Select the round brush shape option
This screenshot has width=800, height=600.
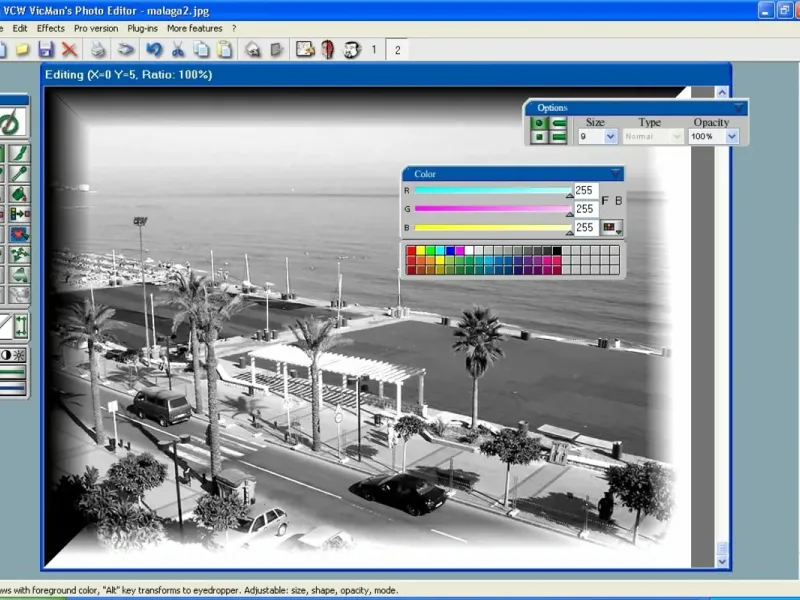539,123
